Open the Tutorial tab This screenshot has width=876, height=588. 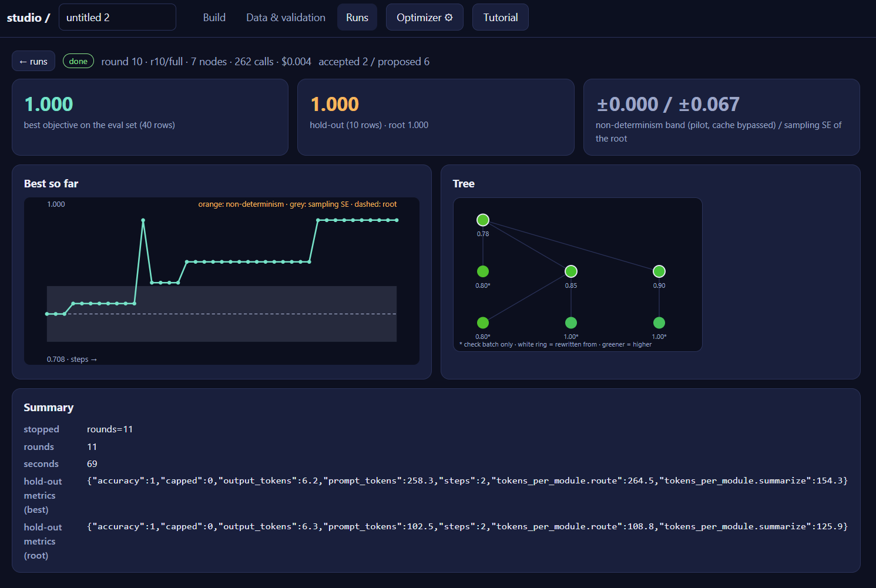501,18
